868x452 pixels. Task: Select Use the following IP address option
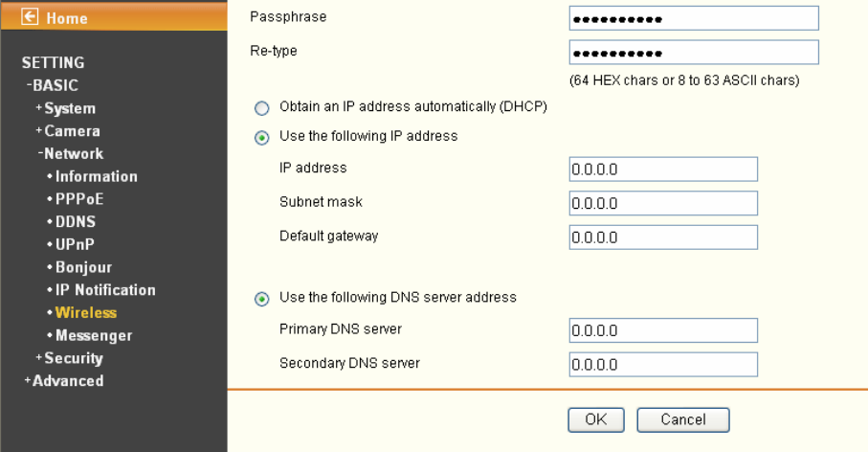(262, 137)
